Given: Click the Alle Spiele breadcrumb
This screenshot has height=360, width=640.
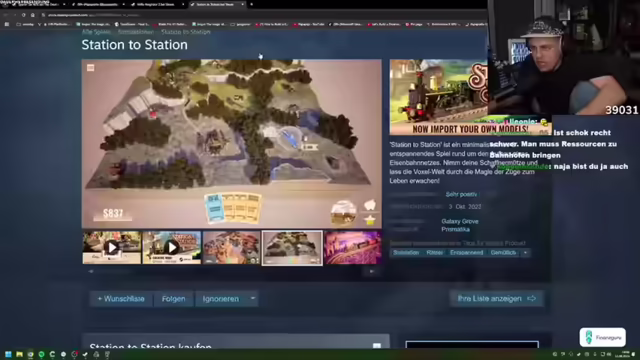Looking at the screenshot, I should 96,32.
